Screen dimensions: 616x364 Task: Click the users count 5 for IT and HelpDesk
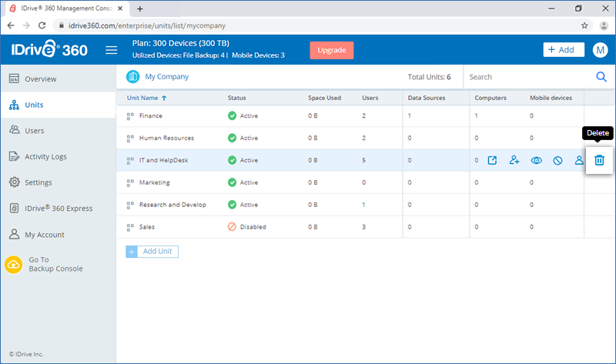363,160
